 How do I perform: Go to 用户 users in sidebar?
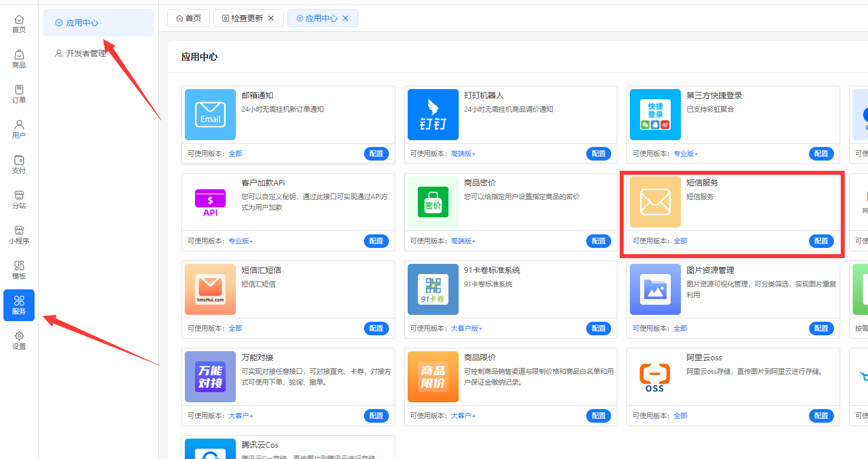coord(19,129)
